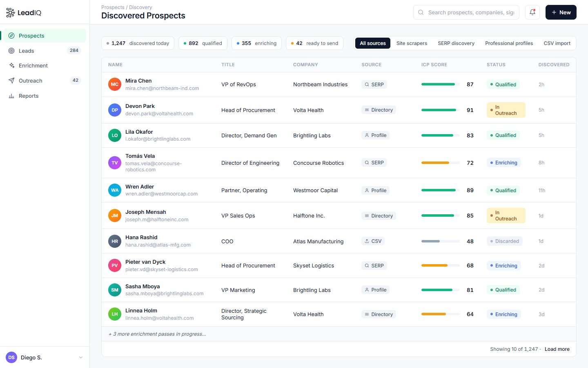Click the WA avatar for Wren Adler

(115, 190)
